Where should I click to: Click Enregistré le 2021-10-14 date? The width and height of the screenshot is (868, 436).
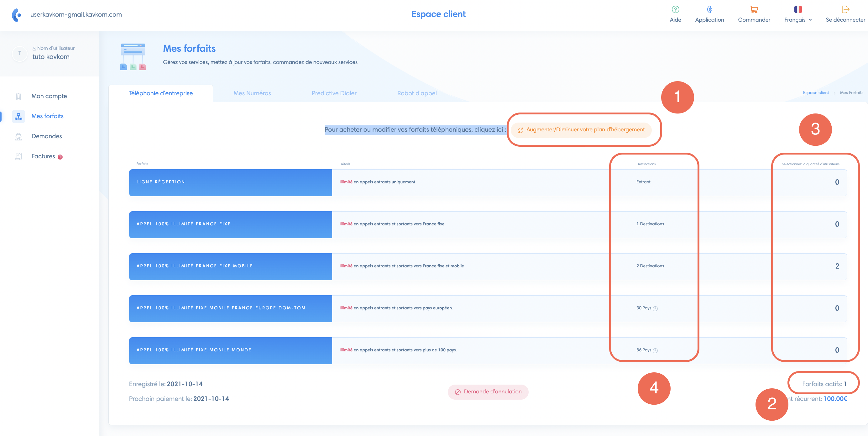pos(166,384)
